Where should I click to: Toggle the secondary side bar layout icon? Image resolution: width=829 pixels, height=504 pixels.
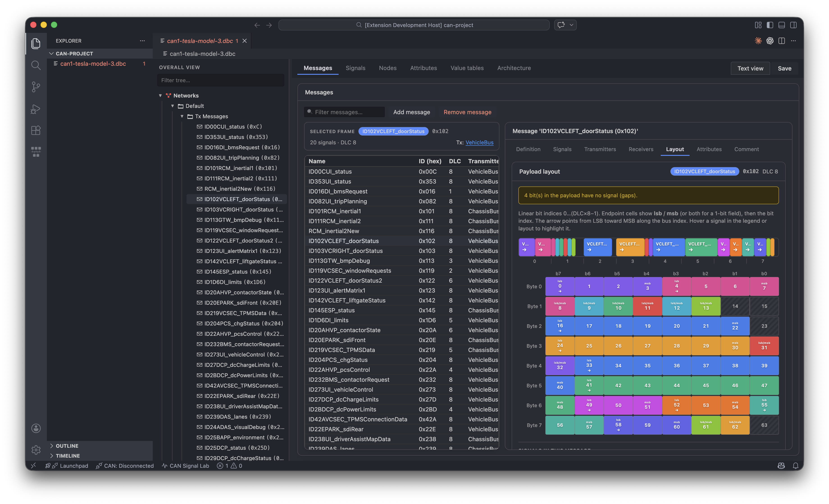tap(793, 25)
